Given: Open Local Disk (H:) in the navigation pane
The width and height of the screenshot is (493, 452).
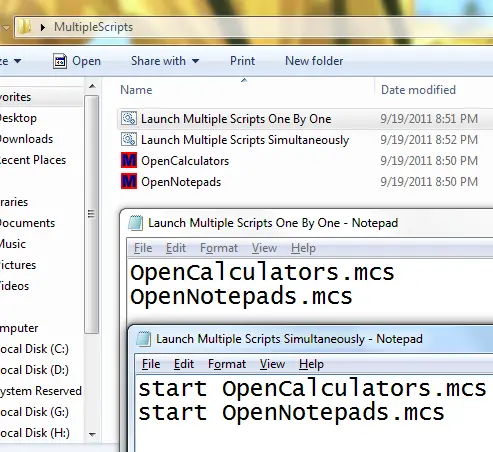Looking at the screenshot, I should (35, 433).
